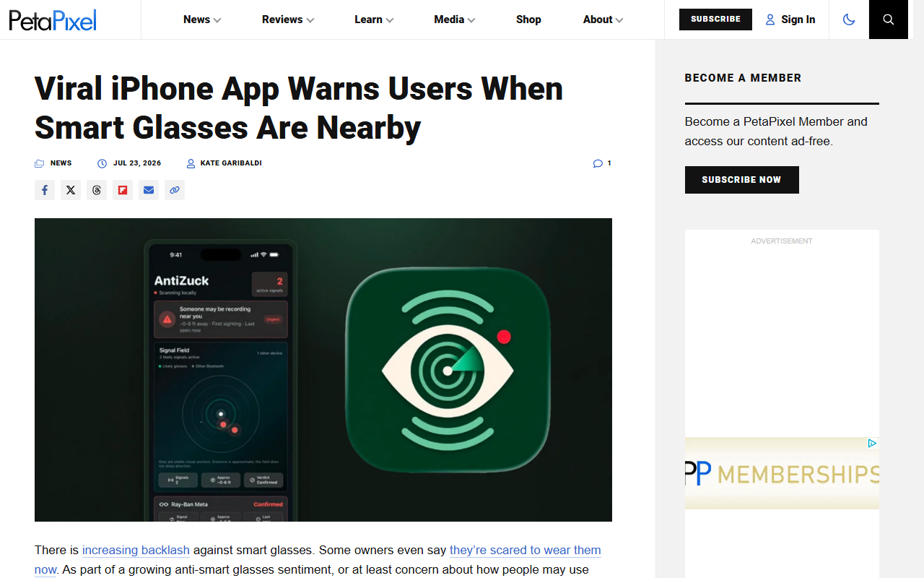Image resolution: width=924 pixels, height=578 pixels.
Task: Jump to the comments count icon
Action: click(x=602, y=163)
